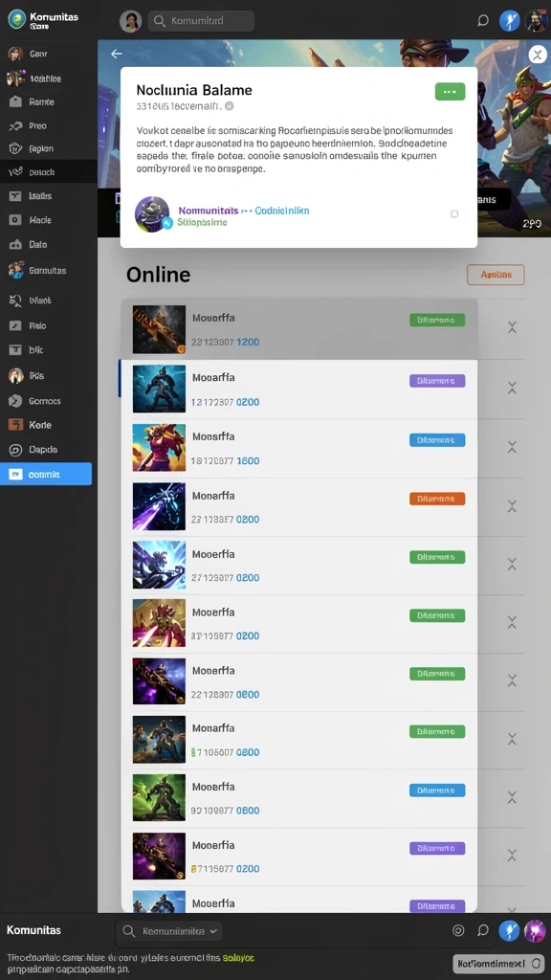Click the Komunitas logo icon in top bar
The width and height of the screenshot is (551, 980).
pyautogui.click(x=16, y=20)
